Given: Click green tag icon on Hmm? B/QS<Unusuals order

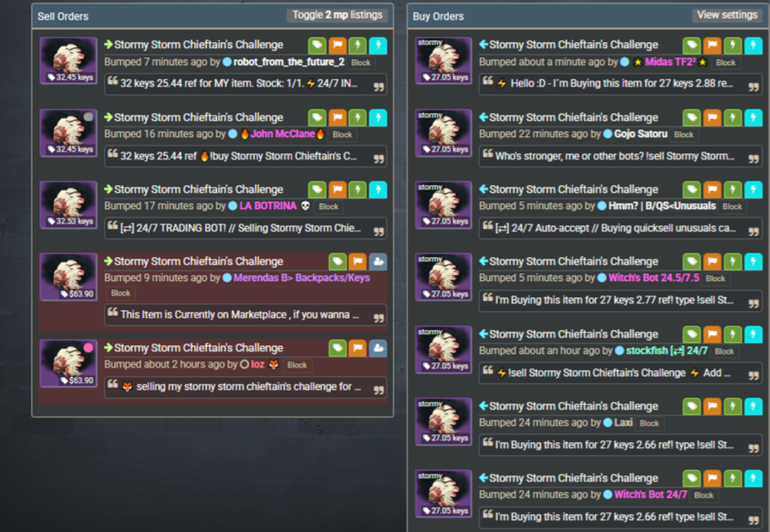Looking at the screenshot, I should coord(692,190).
